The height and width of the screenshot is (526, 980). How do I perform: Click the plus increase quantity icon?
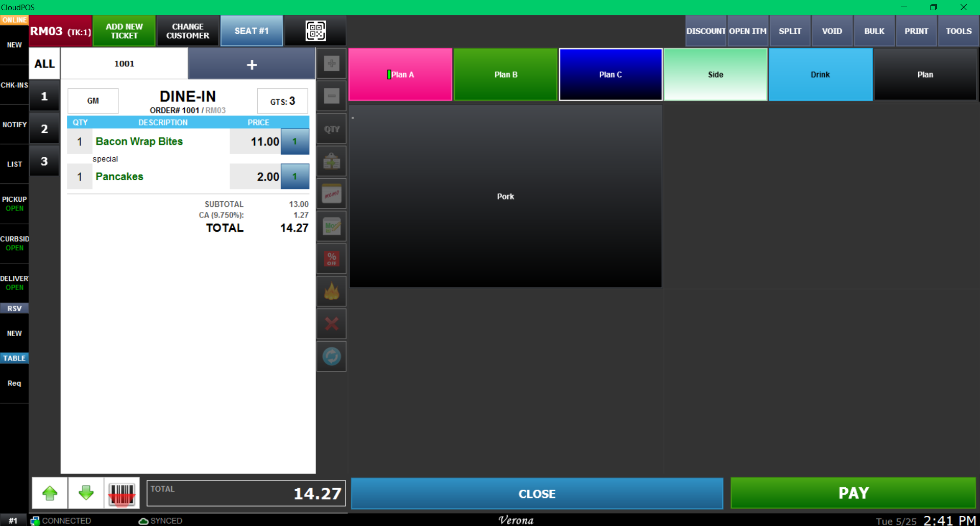(331, 64)
